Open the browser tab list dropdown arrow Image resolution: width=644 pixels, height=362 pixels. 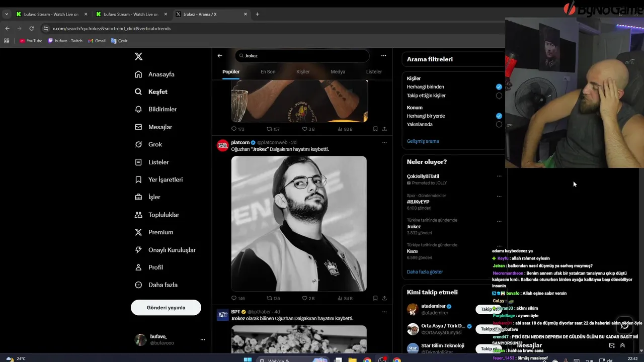tap(6, 14)
